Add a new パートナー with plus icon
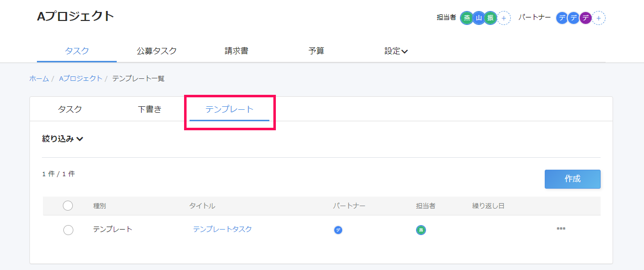Image resolution: width=644 pixels, height=270 pixels. click(x=599, y=18)
